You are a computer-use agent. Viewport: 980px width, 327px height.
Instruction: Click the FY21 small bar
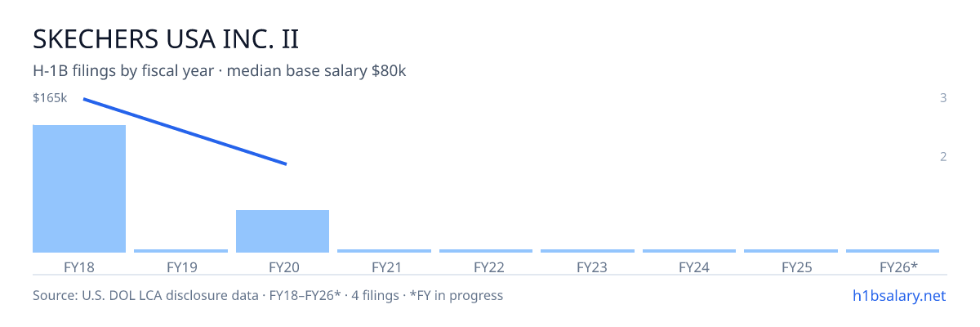pos(384,251)
